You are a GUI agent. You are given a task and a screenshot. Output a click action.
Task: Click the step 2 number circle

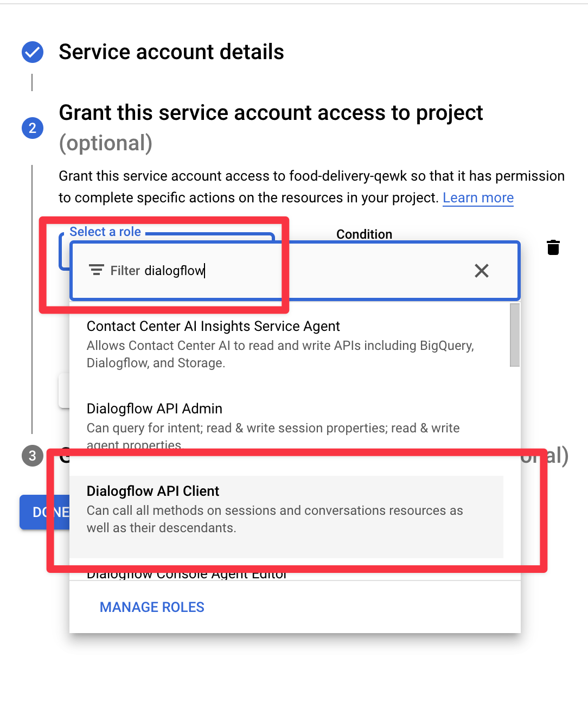coord(33,128)
